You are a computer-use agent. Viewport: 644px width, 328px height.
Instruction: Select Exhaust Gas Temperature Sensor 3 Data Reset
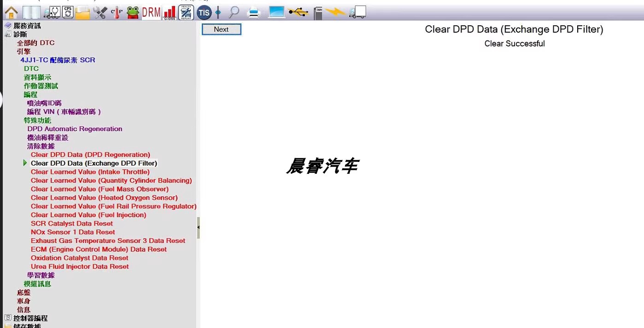(108, 241)
